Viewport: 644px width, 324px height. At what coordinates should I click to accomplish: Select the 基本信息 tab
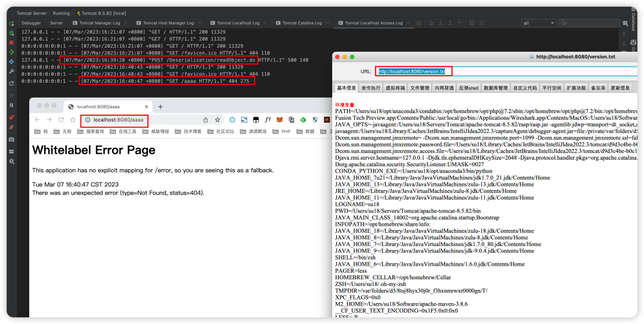pos(346,88)
